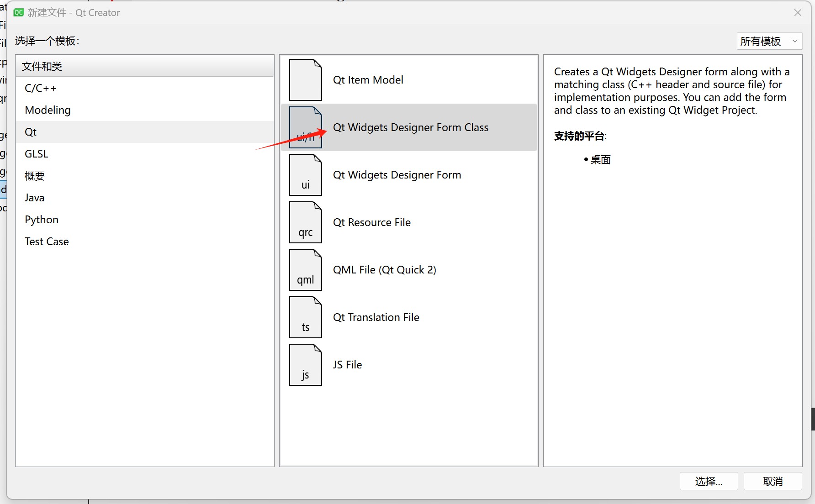Pick the Python category

point(42,220)
